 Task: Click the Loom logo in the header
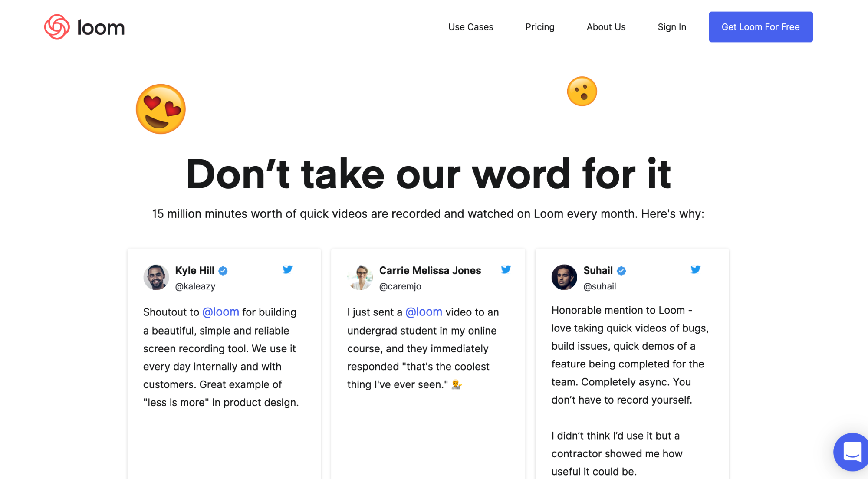85,27
